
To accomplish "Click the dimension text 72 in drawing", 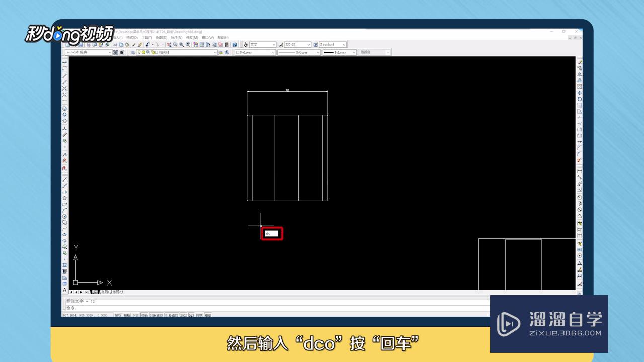I will pyautogui.click(x=287, y=90).
